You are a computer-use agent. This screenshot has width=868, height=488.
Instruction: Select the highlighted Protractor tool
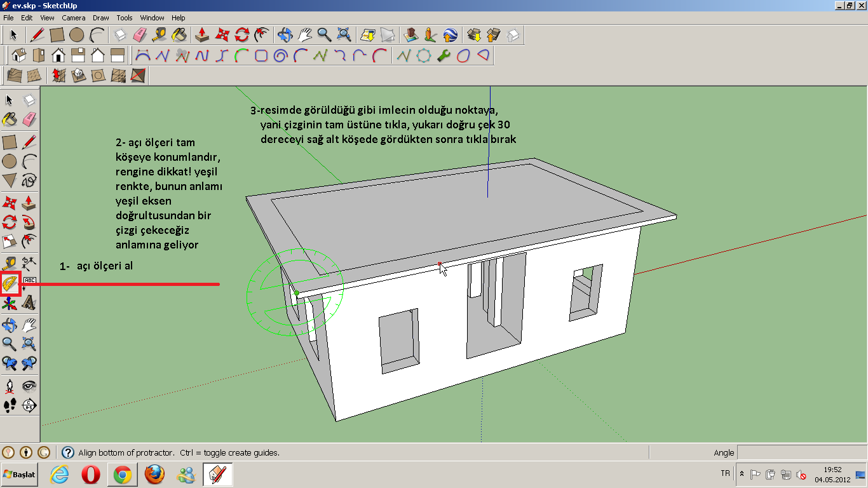10,284
